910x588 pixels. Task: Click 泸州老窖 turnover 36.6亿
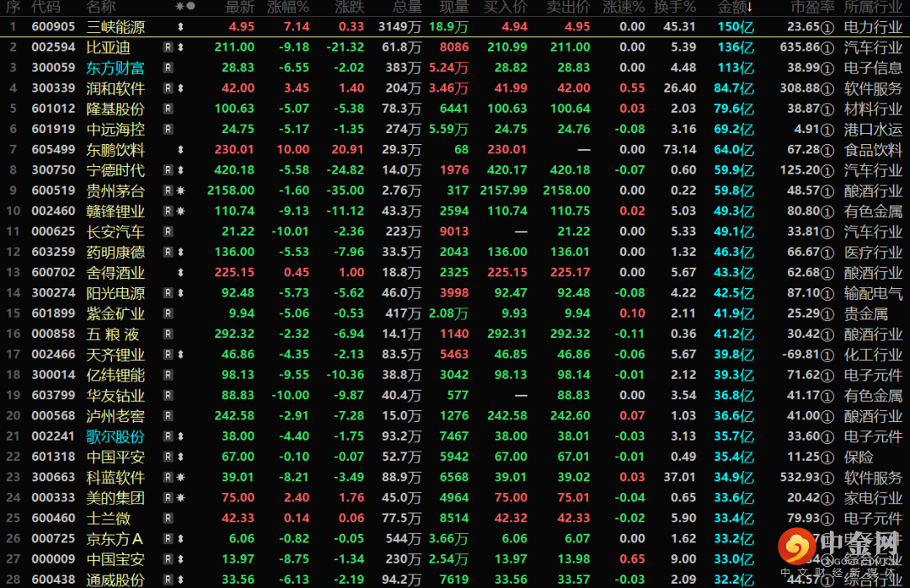[734, 415]
